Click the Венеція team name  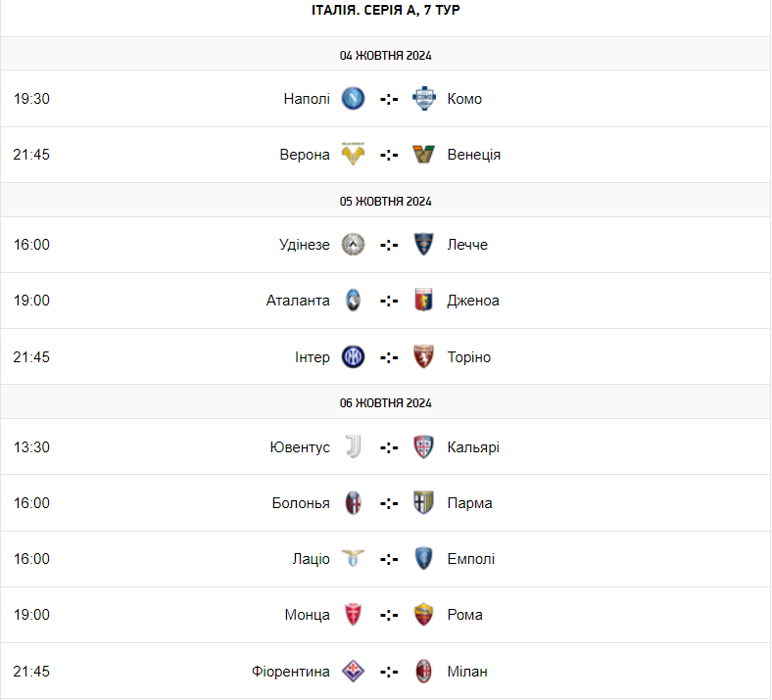click(473, 155)
